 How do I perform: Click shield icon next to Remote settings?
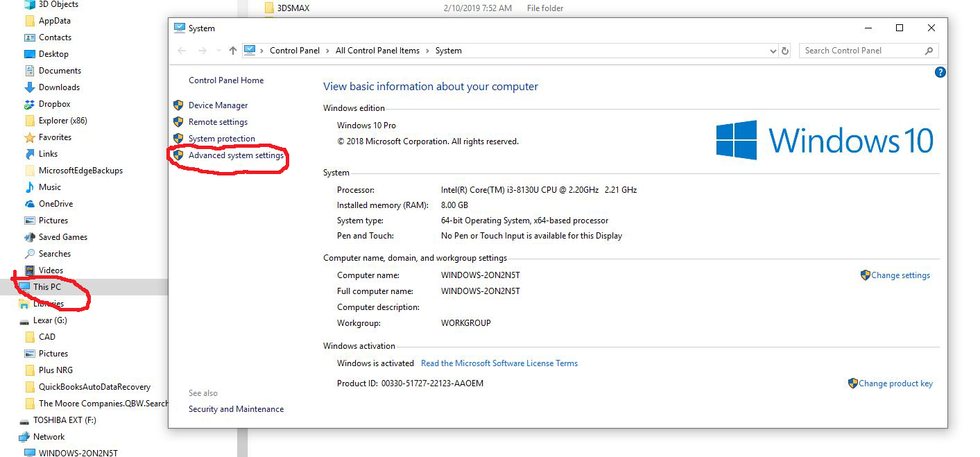click(178, 122)
